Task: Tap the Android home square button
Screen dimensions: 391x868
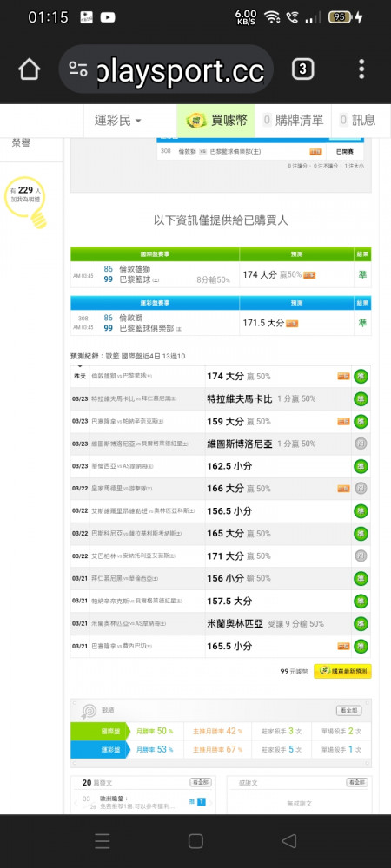Action: [195, 841]
